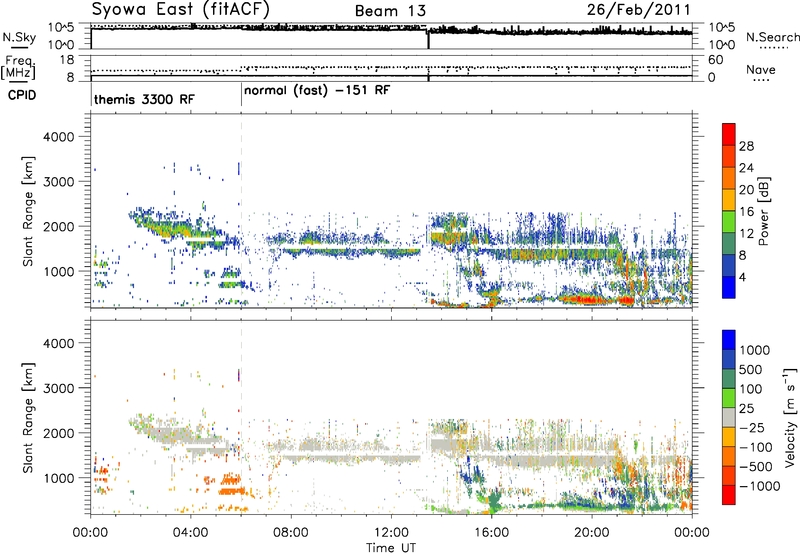Click the 'Slant Range [km]' label of velocity plot
This screenshot has width=800, height=554.
pyautogui.click(x=28, y=418)
